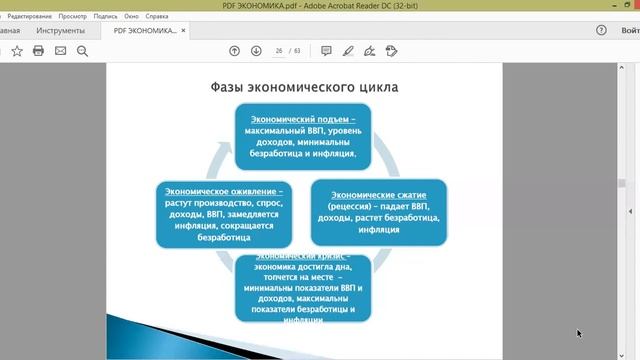Screen dimensions: 640x360
Task: Minimize the Acrobat Reader window
Action: point(614,5)
